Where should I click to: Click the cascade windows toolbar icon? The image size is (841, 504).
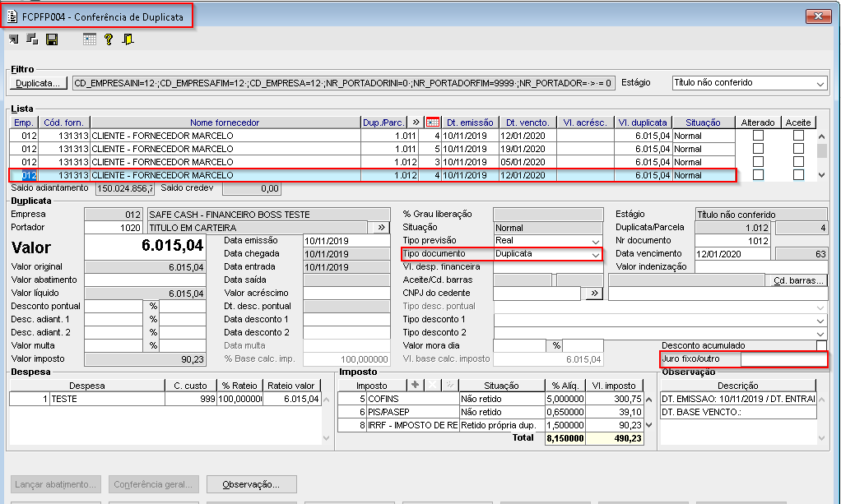(32, 39)
